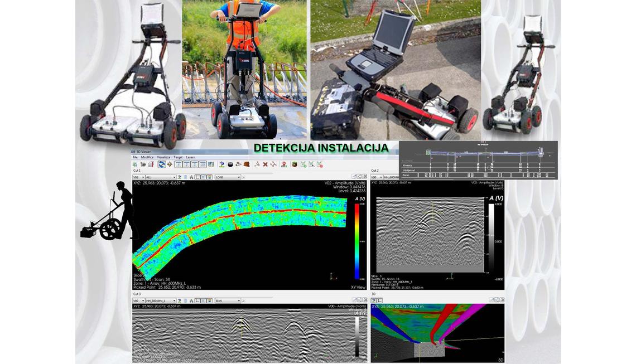Viewport: 636px width, 364px height.
Task: Click the black disc icon in toolbar
Action: (x=230, y=164)
